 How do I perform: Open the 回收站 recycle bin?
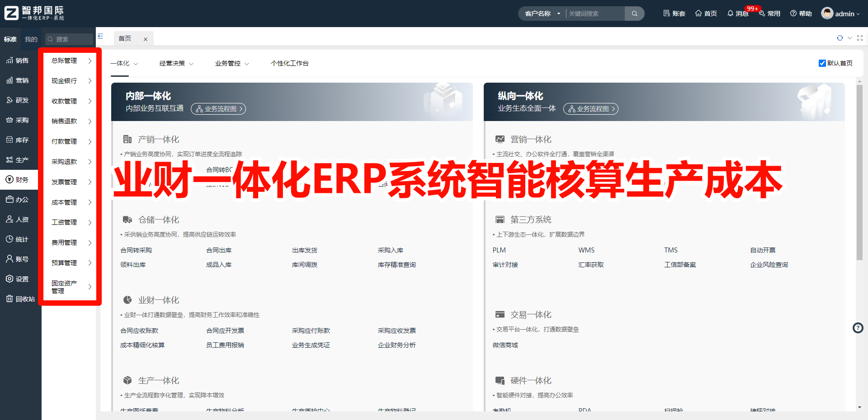[20, 299]
